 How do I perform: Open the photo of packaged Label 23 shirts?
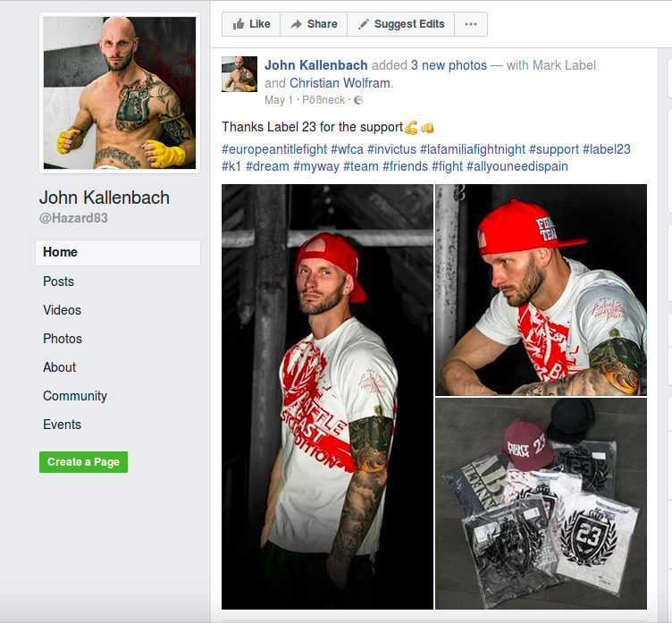(x=541, y=503)
